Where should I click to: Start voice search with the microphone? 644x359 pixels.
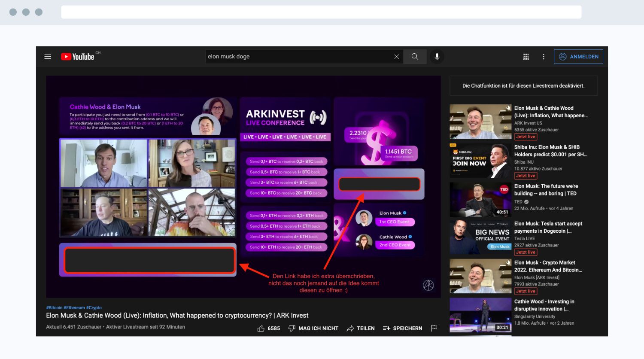click(437, 57)
